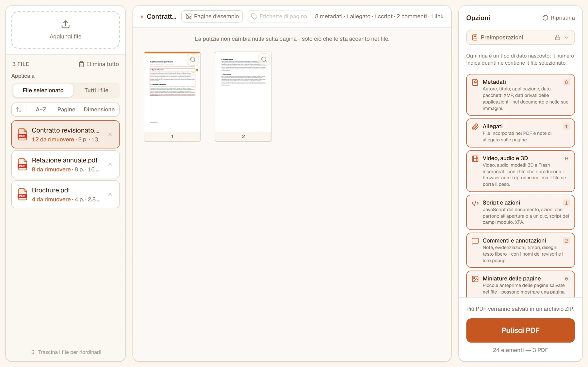Select the File selezionato tab
The image size is (588, 367).
(43, 90)
